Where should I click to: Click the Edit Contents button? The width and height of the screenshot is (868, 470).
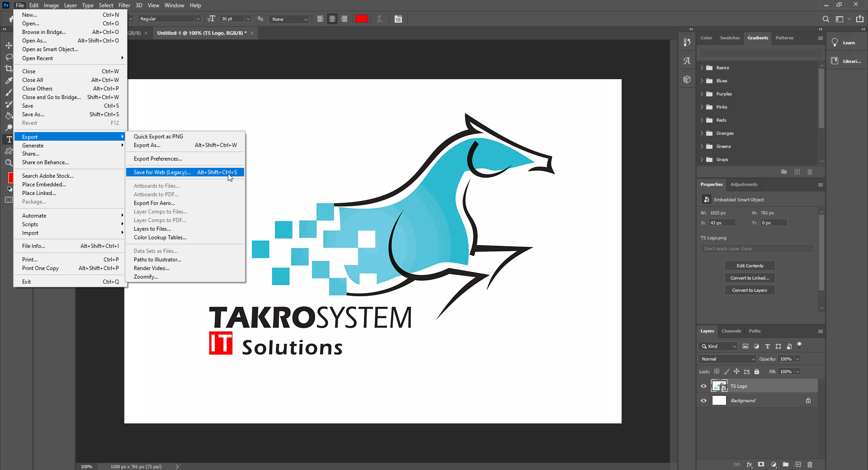(x=750, y=266)
